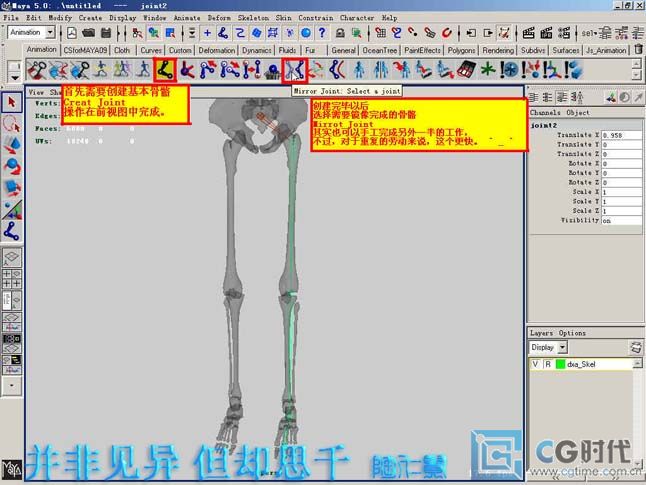Choose the four view layout
646x485 pixels.
12,279
